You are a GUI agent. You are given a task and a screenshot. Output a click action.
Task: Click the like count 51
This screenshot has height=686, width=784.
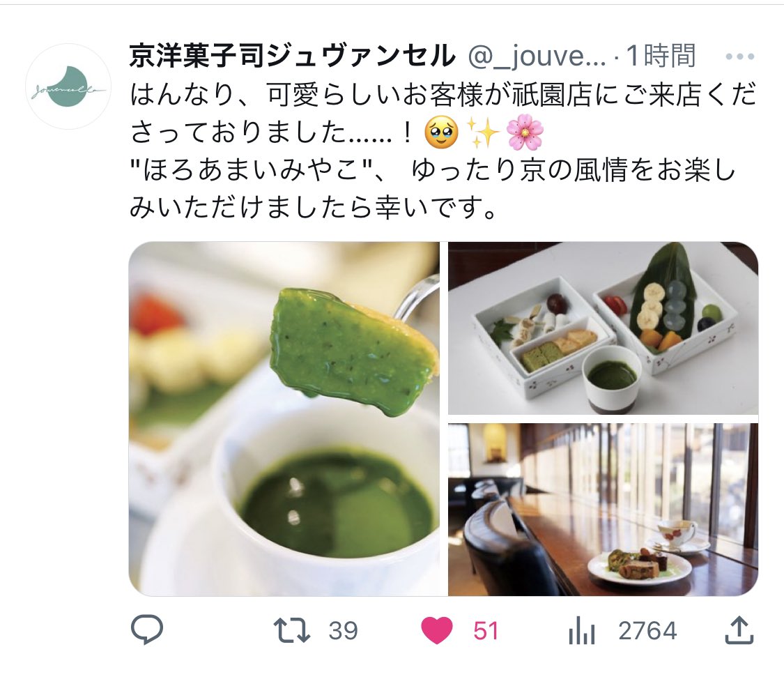pyautogui.click(x=486, y=631)
